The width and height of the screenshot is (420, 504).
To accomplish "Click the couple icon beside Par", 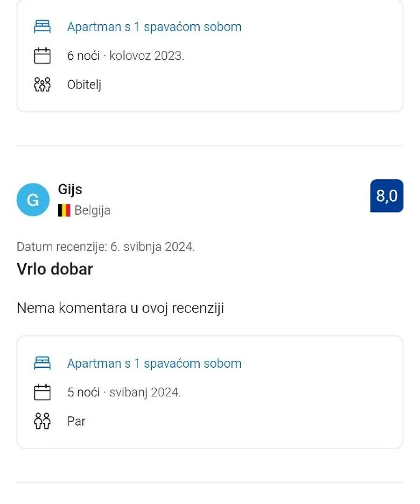I will (42, 421).
